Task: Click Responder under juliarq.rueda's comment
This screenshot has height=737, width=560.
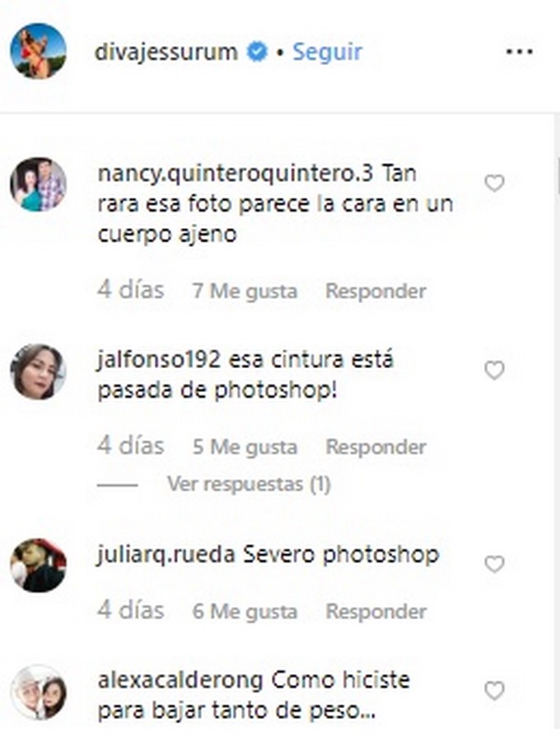Action: coord(376,612)
